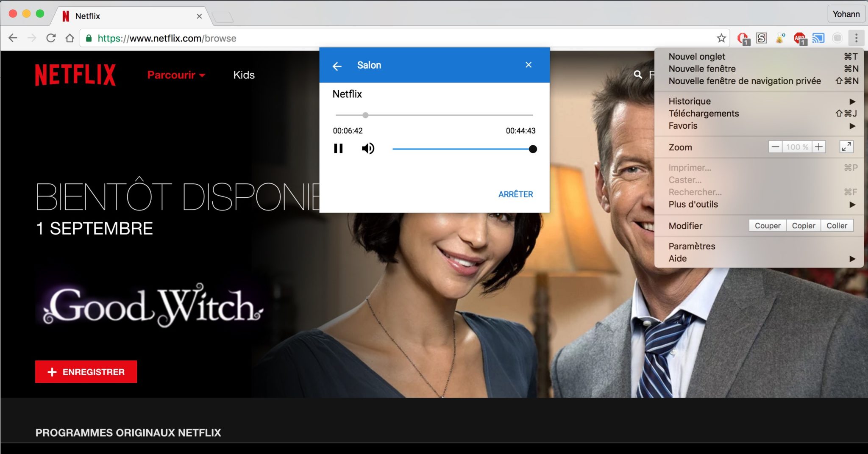Screen dimensions: 868x454
Task: Click the green secure padlock icon
Action: coord(89,38)
